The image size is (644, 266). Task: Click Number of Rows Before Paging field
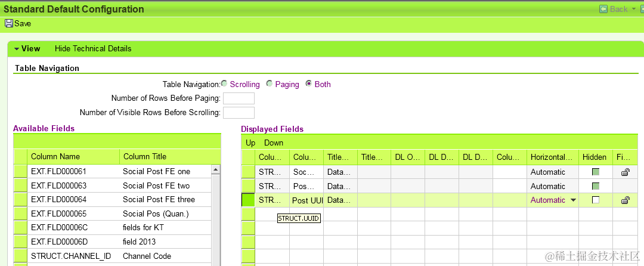coord(239,98)
